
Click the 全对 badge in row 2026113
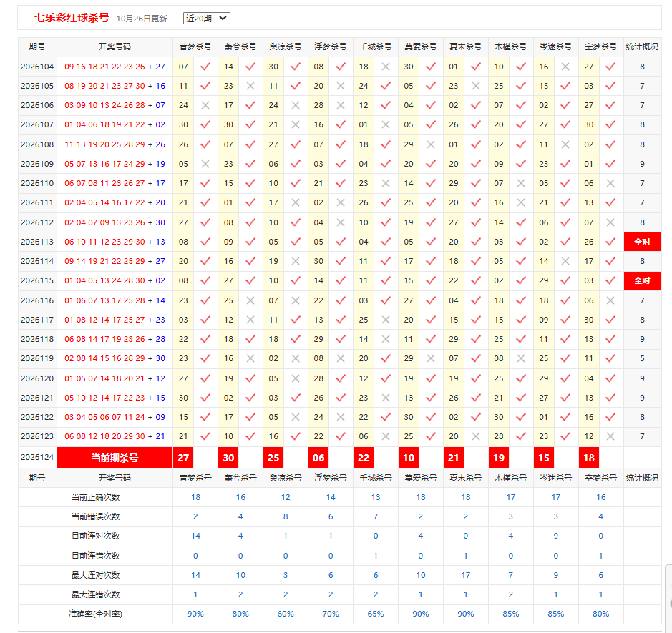tap(643, 242)
